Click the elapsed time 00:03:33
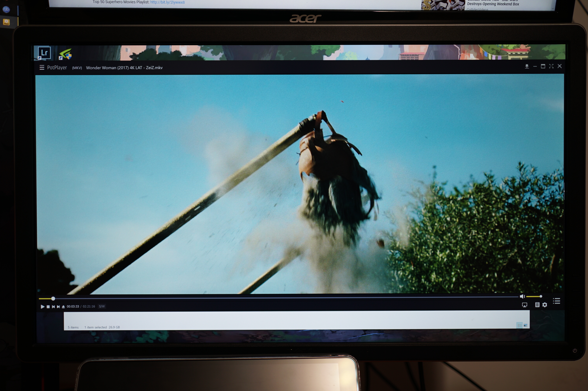Screen dimensions: 588x391 point(73,307)
